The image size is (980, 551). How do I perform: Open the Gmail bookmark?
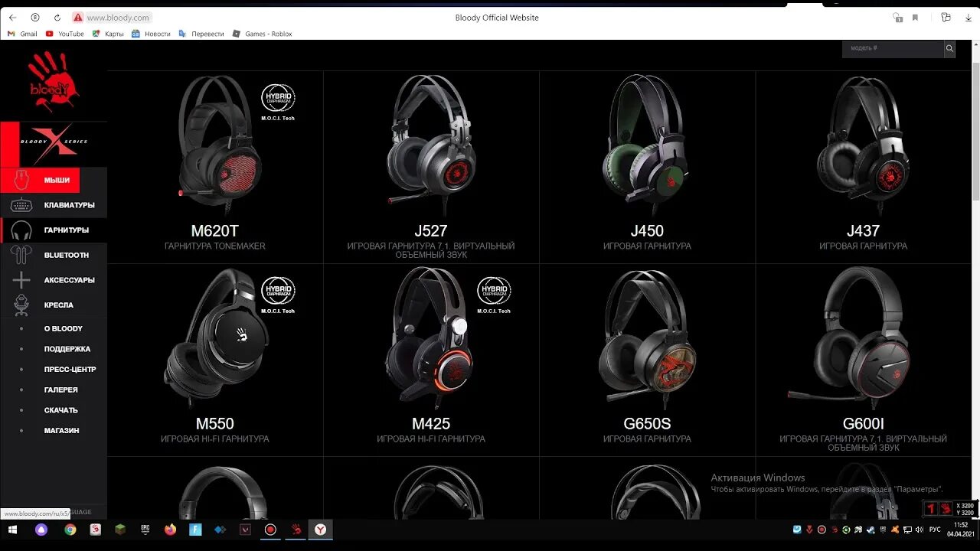tap(22, 34)
